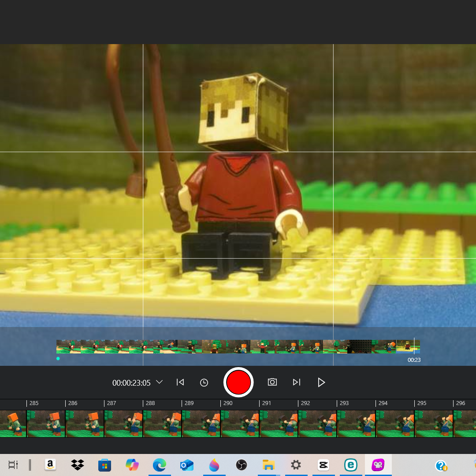Click the overview strip playhead at 00:23
The width and height of the screenshot is (476, 476).
coord(414,346)
